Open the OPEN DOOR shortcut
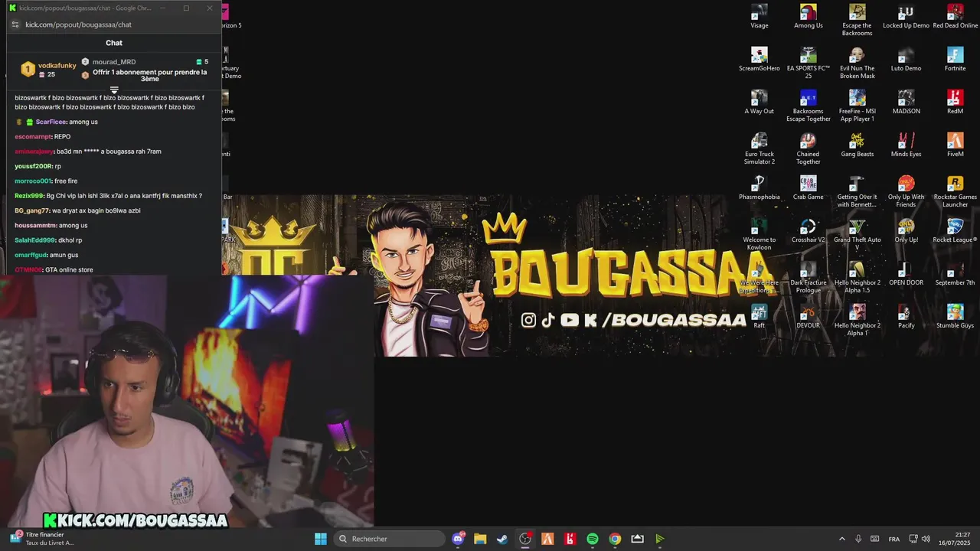980x551 pixels. 906,274
